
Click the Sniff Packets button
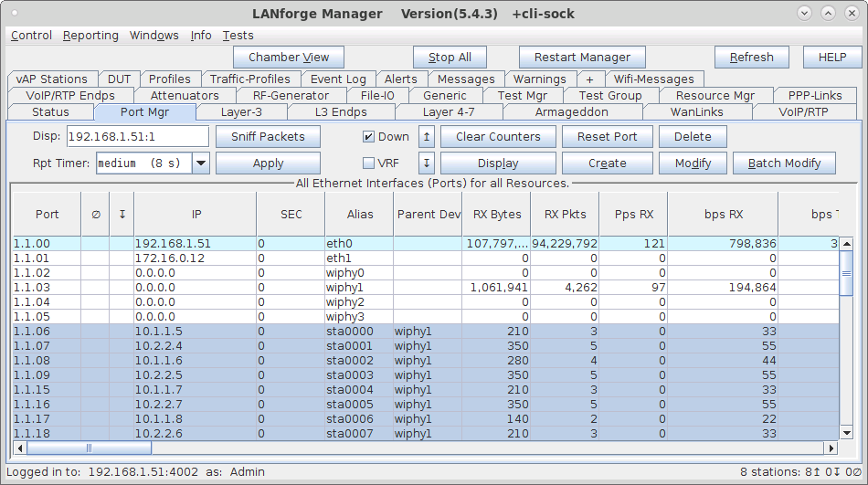click(268, 137)
